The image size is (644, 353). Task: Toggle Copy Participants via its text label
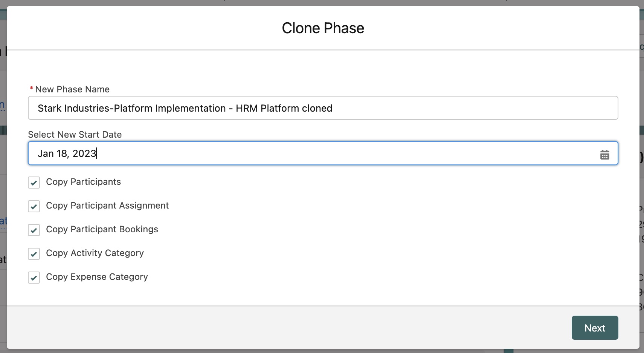pyautogui.click(x=83, y=182)
